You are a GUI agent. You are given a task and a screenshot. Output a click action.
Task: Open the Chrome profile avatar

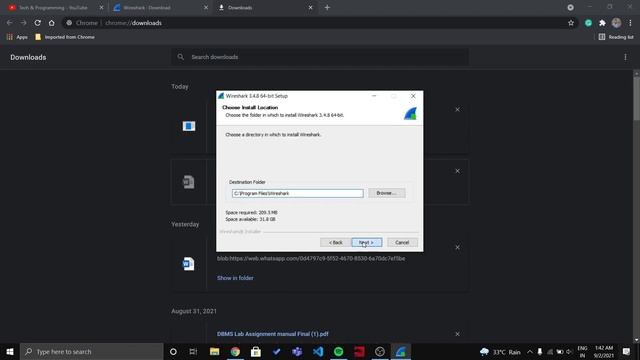tap(616, 23)
